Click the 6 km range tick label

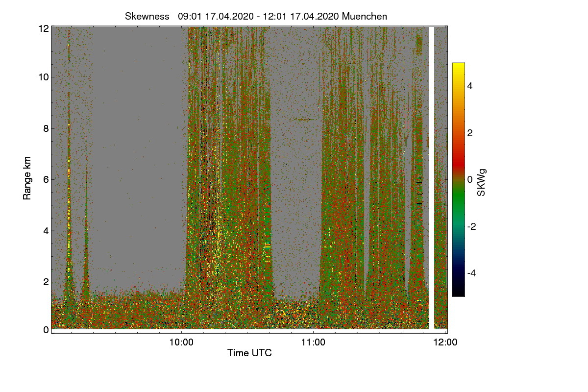point(46,180)
